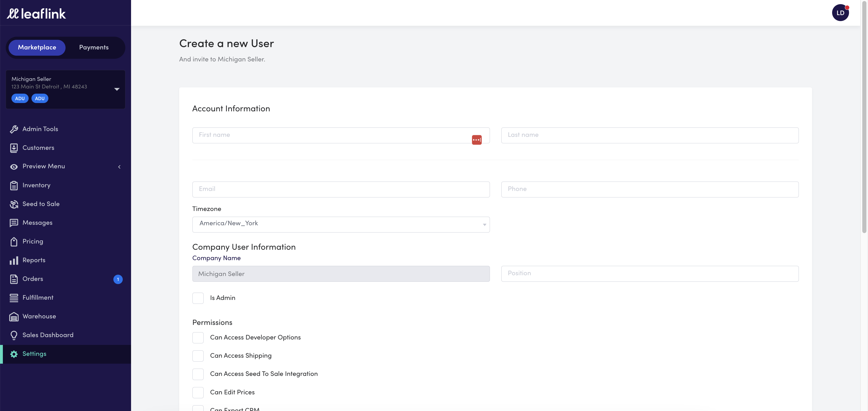Screen dimensions: 868x411
Task: Click the Seed to Sale icon
Action: point(14,204)
